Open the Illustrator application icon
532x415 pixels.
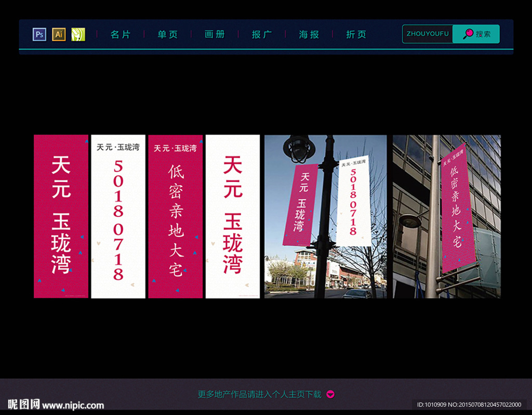(59, 34)
